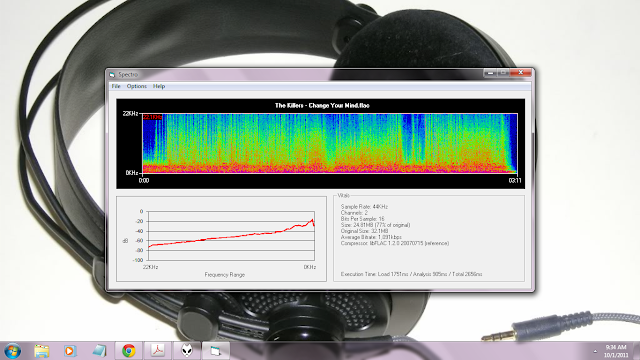Minimize the Spectro window

(x=490, y=73)
